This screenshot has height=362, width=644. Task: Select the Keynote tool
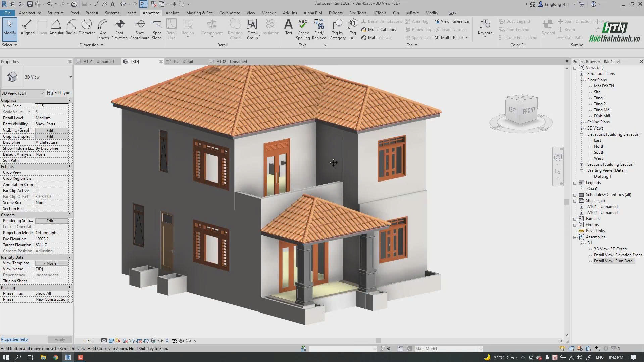pyautogui.click(x=485, y=28)
